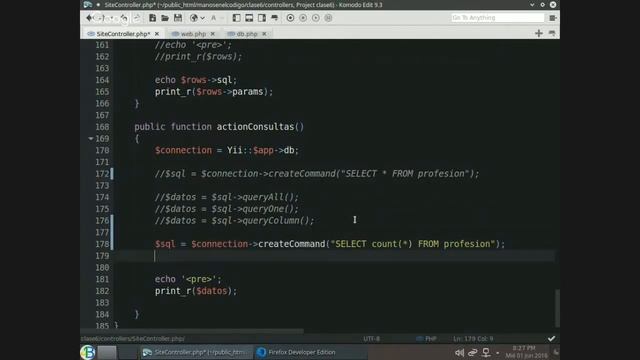Click the Ln 179 Col position indicator
Screen dimensions: 640x360
[x=473, y=339]
